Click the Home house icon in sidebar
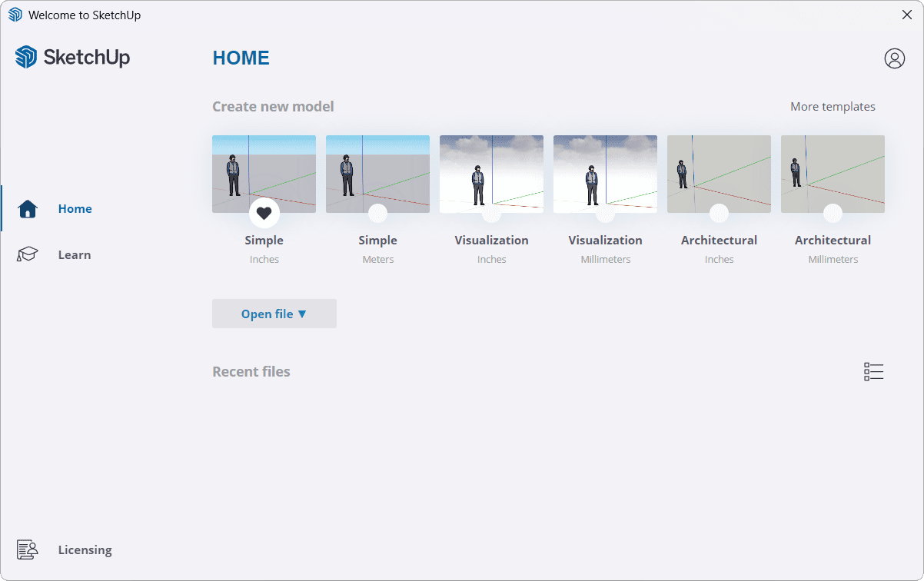Viewport: 924px width, 581px height. point(28,209)
